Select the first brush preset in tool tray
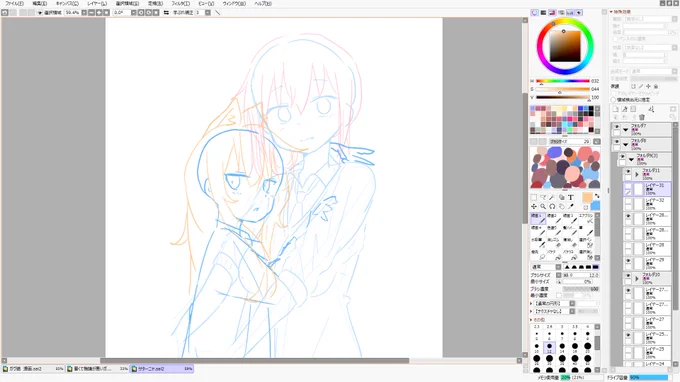This screenshot has width=680, height=382. pyautogui.click(x=537, y=218)
